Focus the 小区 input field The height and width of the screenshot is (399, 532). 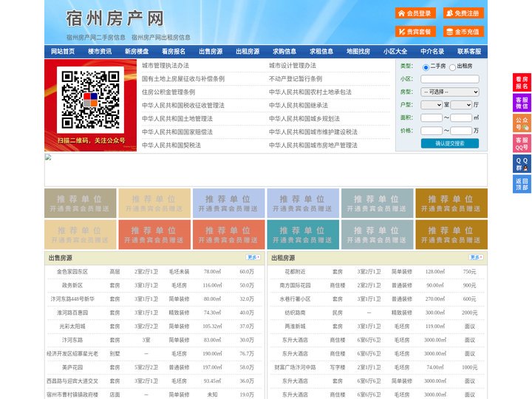coord(450,79)
